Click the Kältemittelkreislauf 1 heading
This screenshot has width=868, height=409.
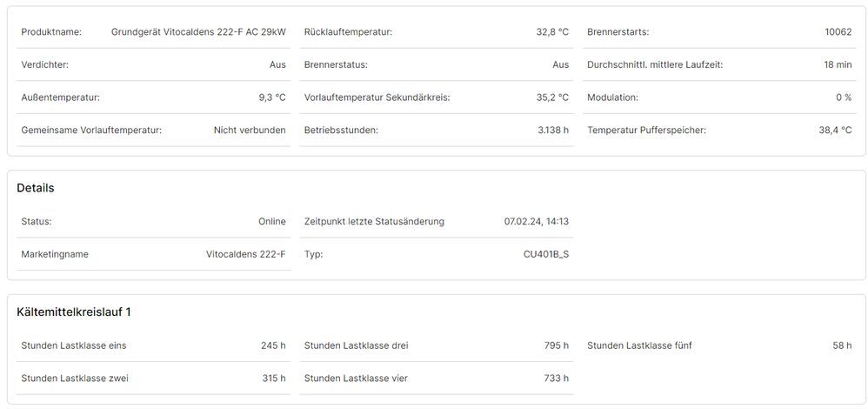coord(74,312)
